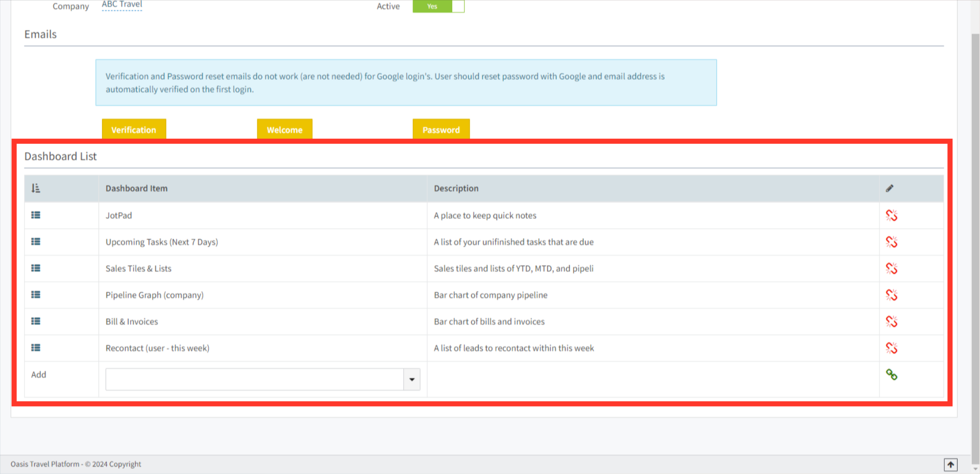Click the Dashboard Item column header
This screenshot has width=980, height=474.
(136, 188)
